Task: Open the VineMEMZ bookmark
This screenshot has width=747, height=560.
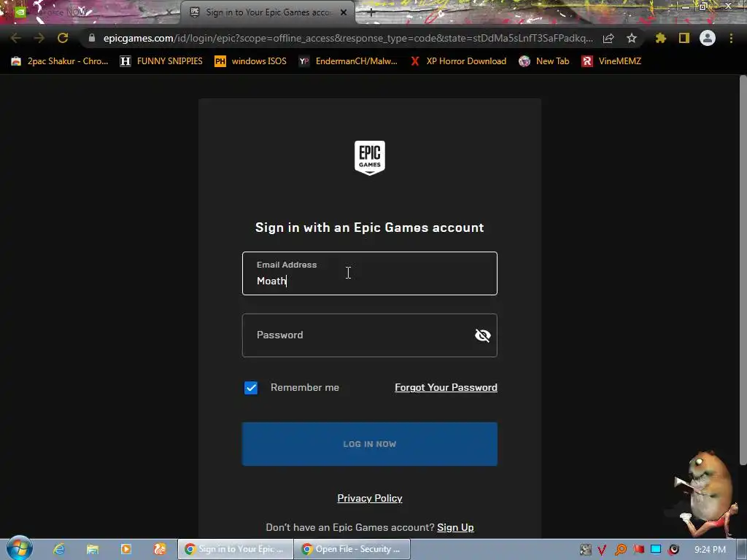Action: [x=611, y=61]
